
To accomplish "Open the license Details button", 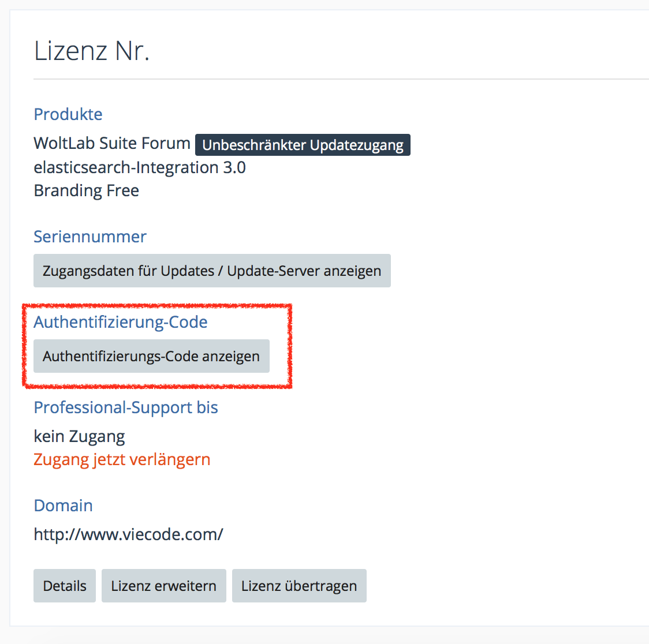I will [65, 586].
